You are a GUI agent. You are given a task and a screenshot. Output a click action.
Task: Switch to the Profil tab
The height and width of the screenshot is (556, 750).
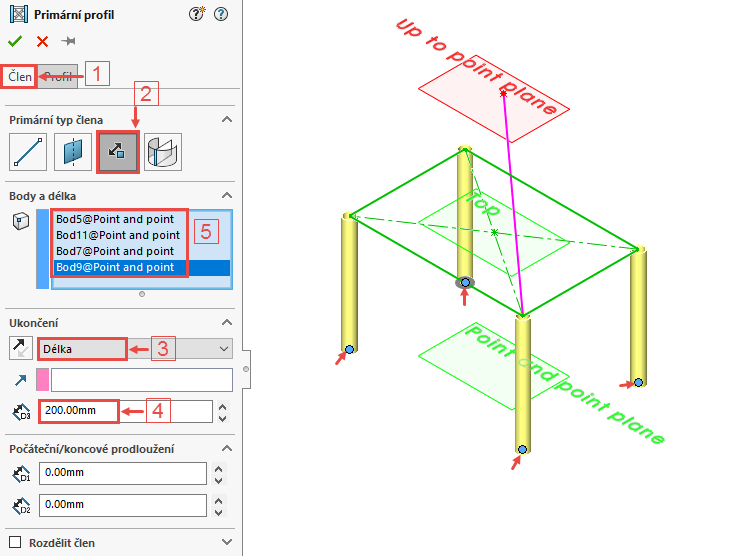pyautogui.click(x=57, y=77)
